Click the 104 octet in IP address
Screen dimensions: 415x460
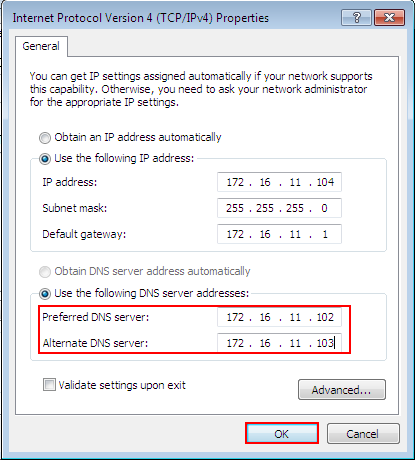[325, 182]
